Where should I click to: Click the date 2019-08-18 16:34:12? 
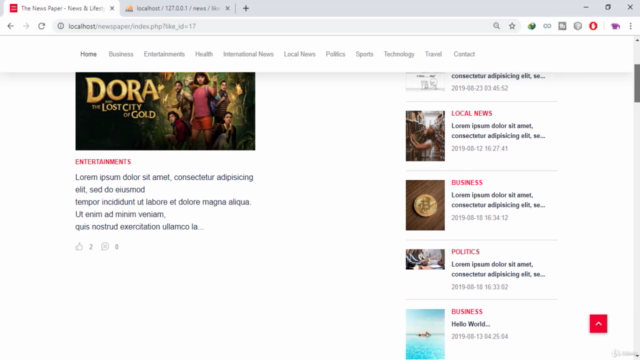pyautogui.click(x=480, y=218)
